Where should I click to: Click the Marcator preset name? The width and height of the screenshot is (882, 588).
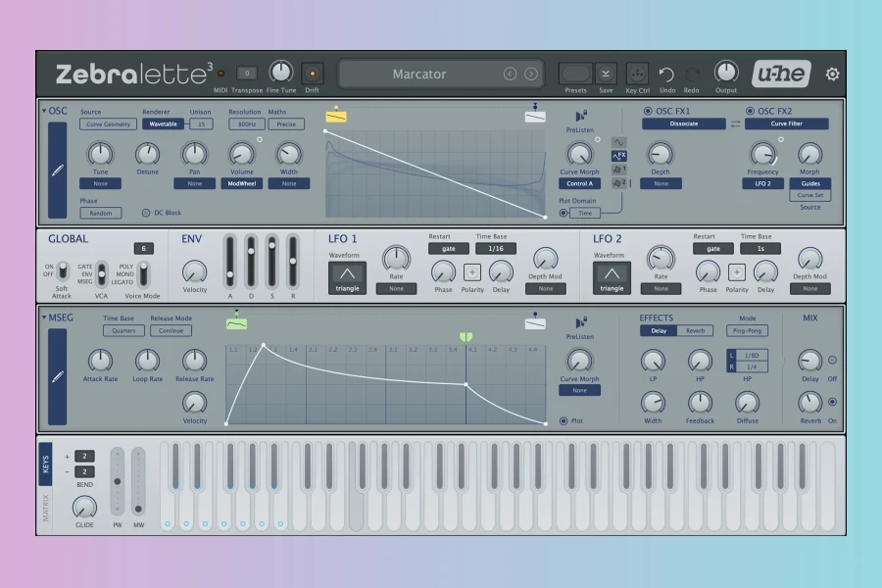click(x=418, y=73)
